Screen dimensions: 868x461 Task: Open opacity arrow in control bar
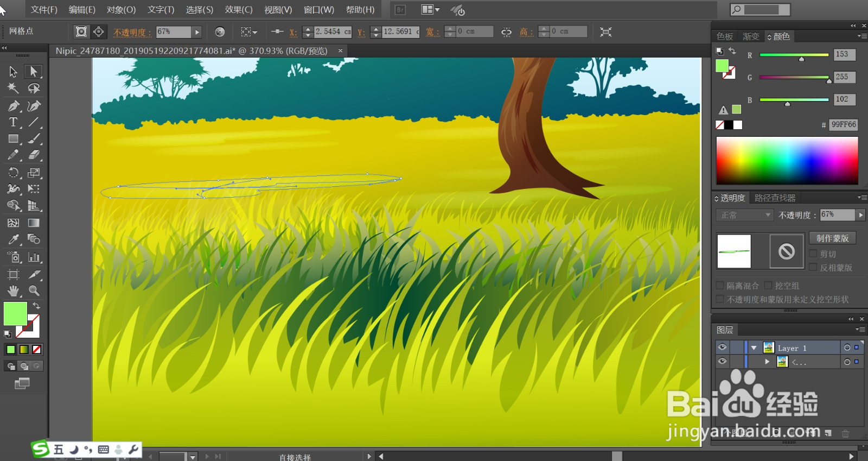coord(197,32)
